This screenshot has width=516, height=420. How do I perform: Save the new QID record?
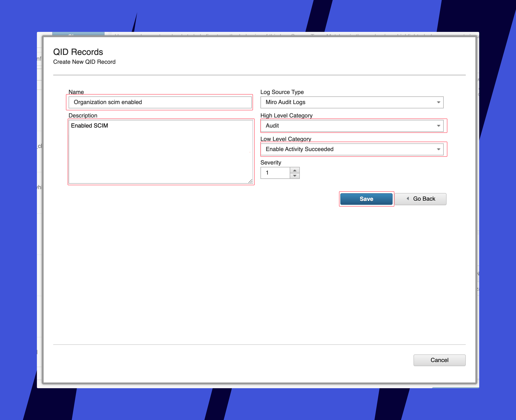366,199
